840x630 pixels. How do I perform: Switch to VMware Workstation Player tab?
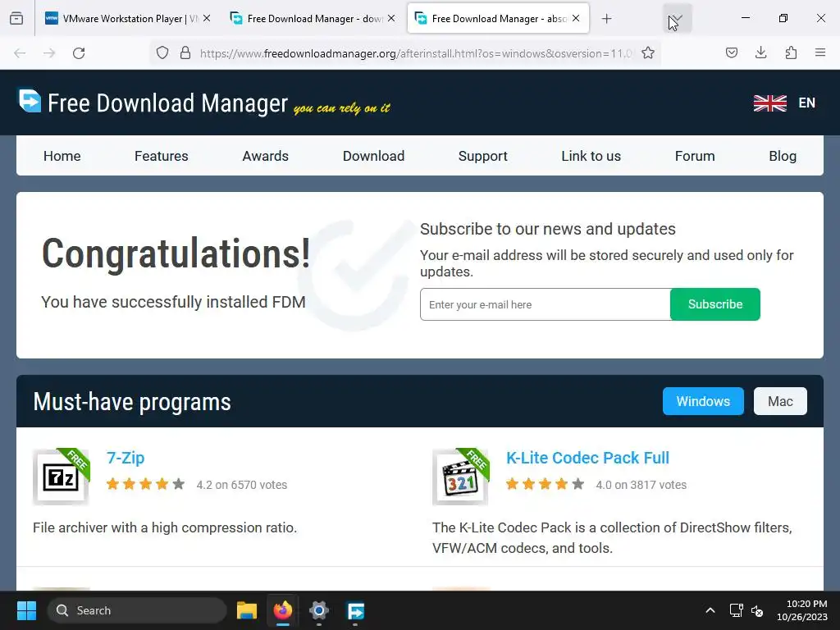point(127,18)
